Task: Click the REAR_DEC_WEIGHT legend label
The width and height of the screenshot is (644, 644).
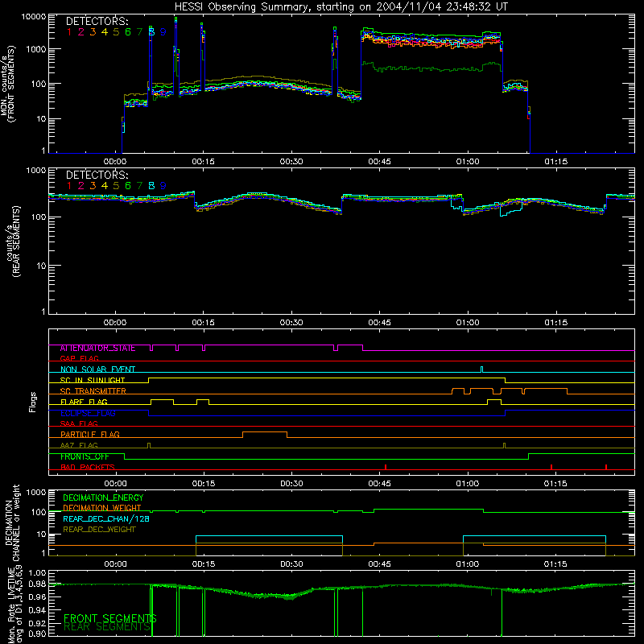Action: click(x=99, y=530)
